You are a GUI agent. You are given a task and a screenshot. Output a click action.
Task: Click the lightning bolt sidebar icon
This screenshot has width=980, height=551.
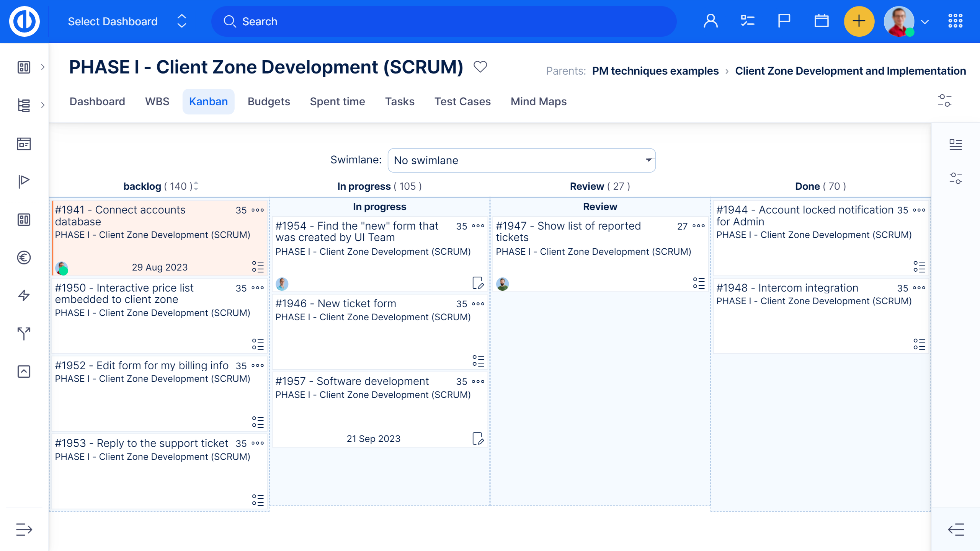pyautogui.click(x=24, y=295)
